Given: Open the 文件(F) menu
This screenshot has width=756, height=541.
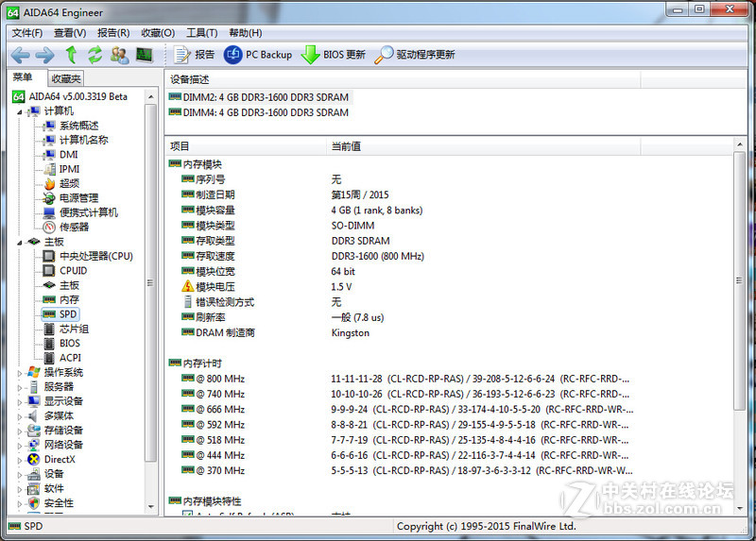Looking at the screenshot, I should (x=27, y=33).
